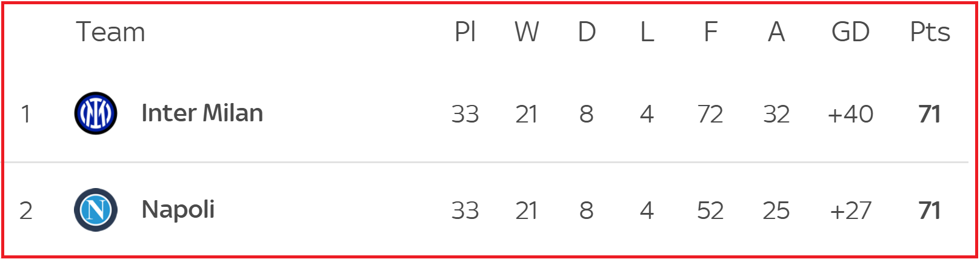This screenshot has width=980, height=259.
Task: Click position number 2 in the table
Action: click(25, 210)
